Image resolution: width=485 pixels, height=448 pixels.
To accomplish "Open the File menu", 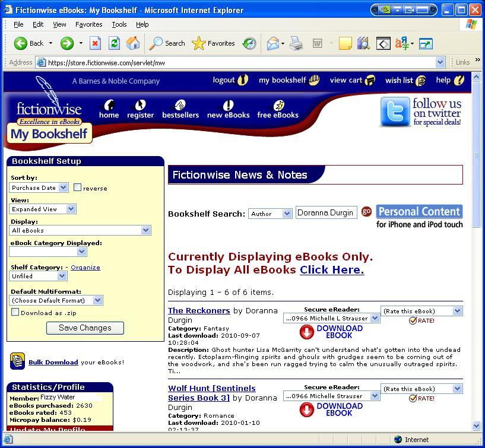I will 18,24.
